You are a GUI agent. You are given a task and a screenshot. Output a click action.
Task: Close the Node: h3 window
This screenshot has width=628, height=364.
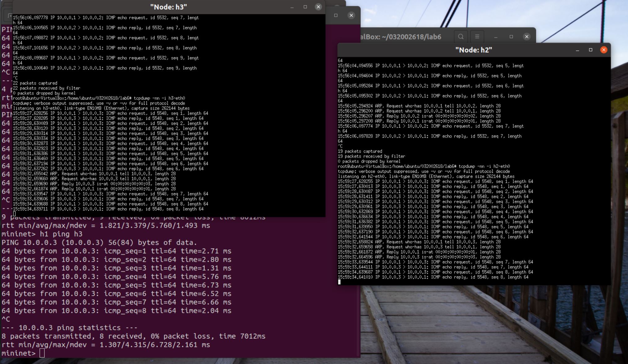(318, 7)
